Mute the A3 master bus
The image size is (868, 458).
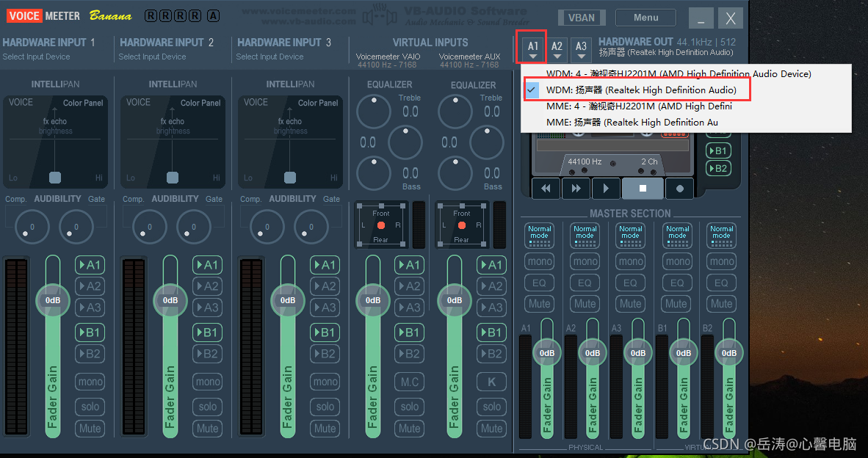click(x=631, y=304)
